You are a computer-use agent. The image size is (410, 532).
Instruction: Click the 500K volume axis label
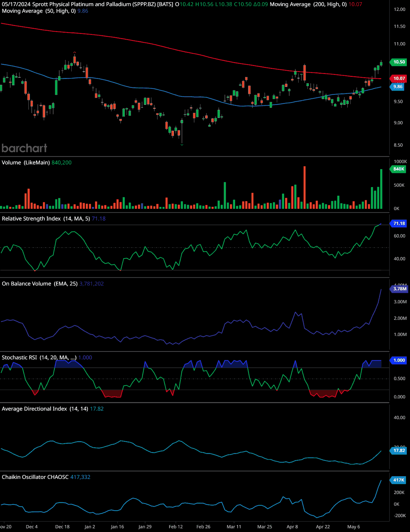pos(399,185)
